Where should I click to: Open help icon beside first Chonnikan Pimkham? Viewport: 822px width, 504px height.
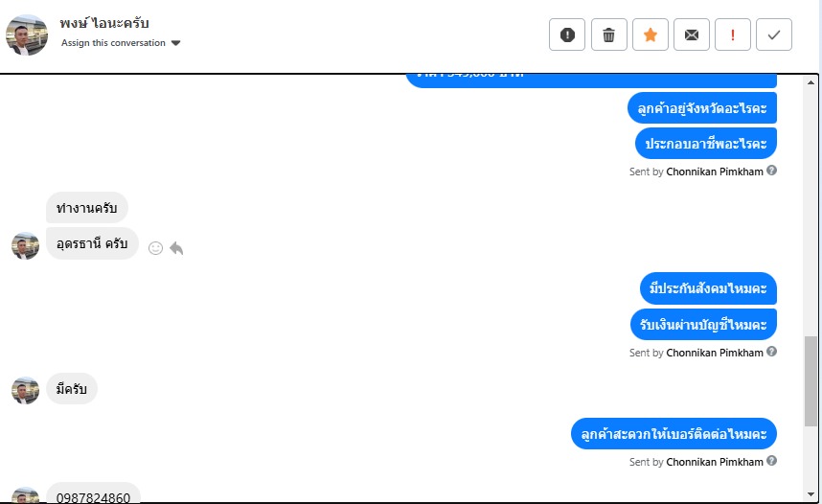771,171
